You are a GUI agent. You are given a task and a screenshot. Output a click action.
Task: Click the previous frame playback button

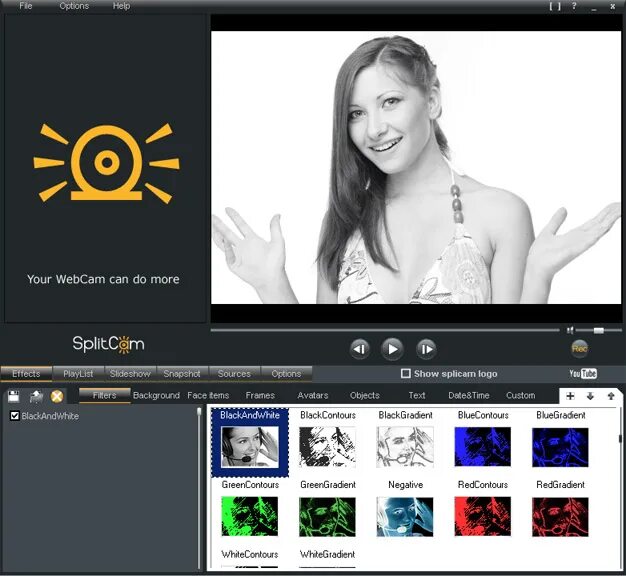[x=359, y=349]
